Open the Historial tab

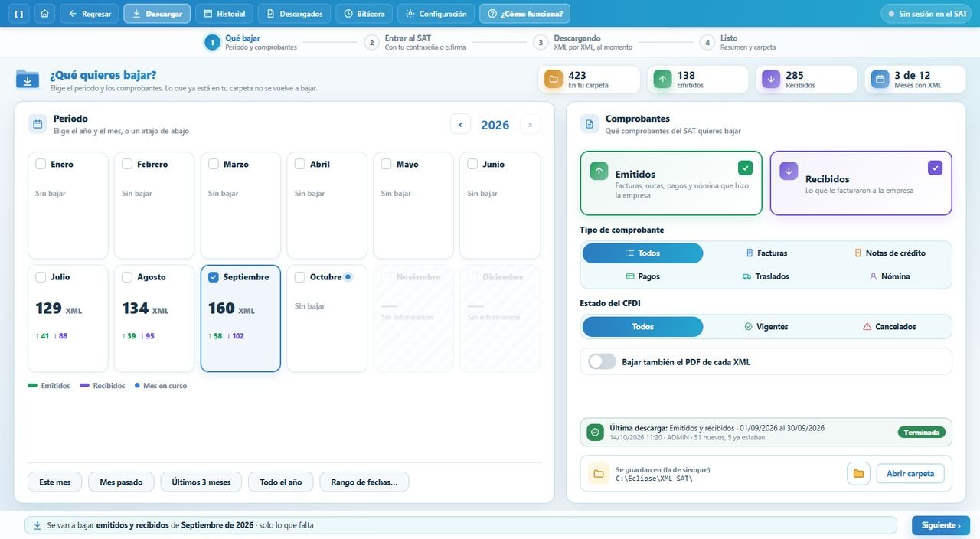pyautogui.click(x=224, y=14)
